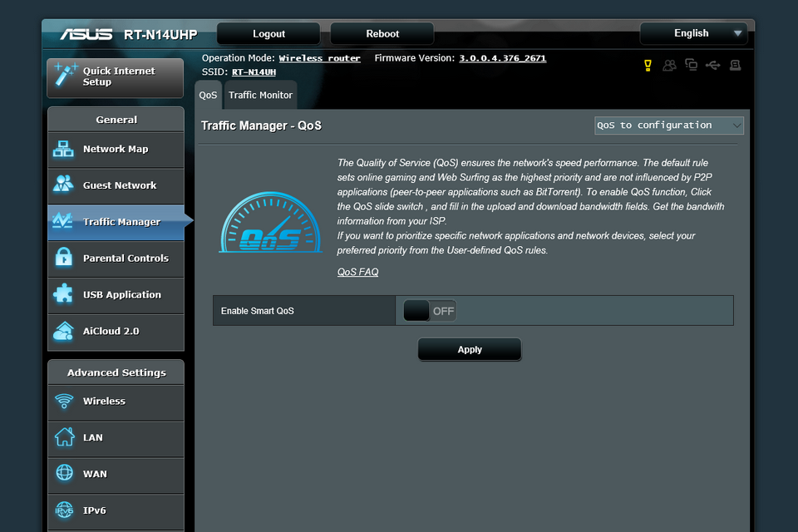Click the firmware version 3.0.0.4.376_2671 link

pos(502,58)
